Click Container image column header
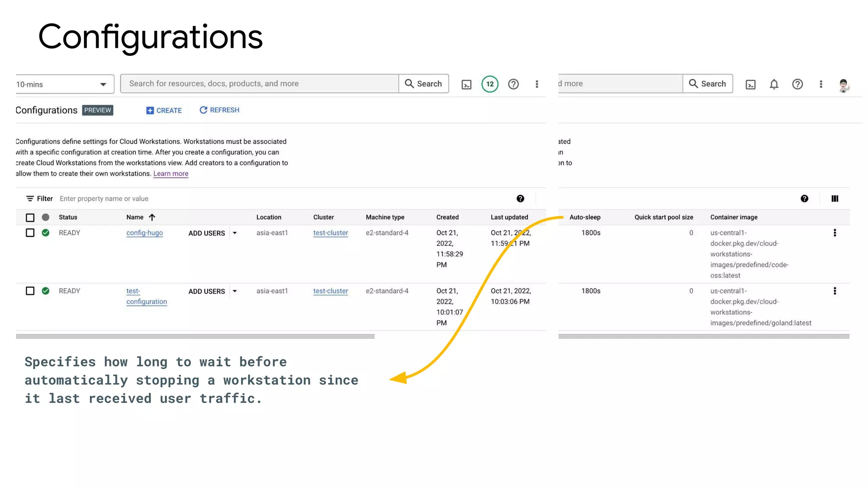This screenshot has height=488, width=868. coord(734,217)
